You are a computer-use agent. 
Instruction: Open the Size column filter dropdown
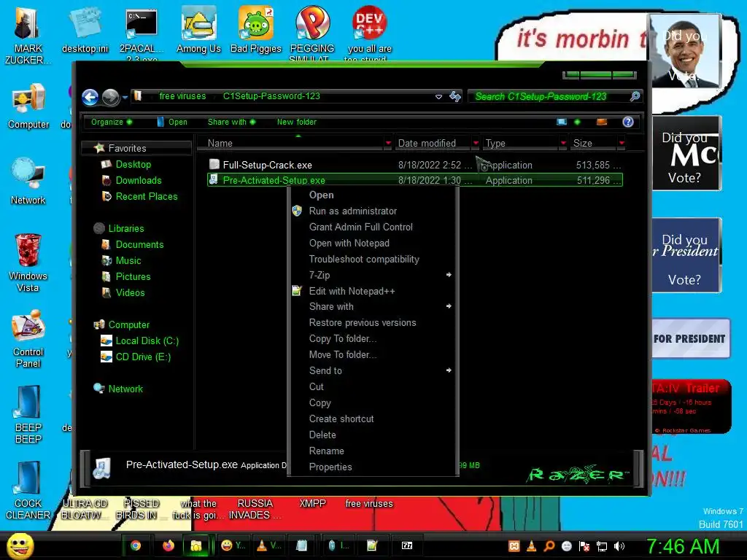tap(622, 143)
